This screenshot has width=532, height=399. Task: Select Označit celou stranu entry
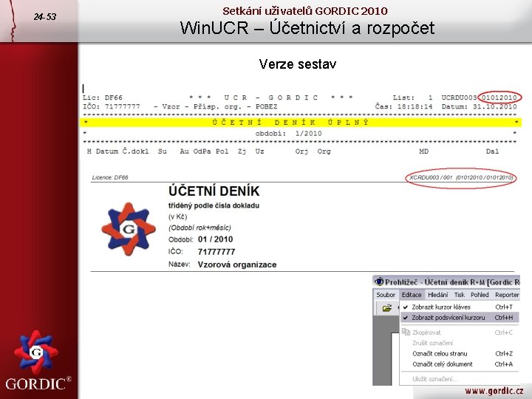460,353
